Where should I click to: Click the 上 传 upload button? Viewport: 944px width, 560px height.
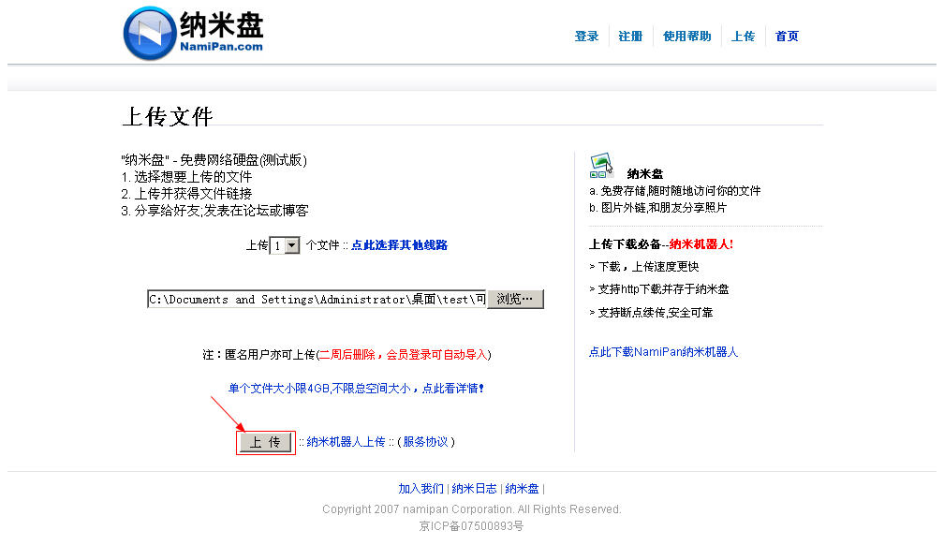click(x=266, y=443)
